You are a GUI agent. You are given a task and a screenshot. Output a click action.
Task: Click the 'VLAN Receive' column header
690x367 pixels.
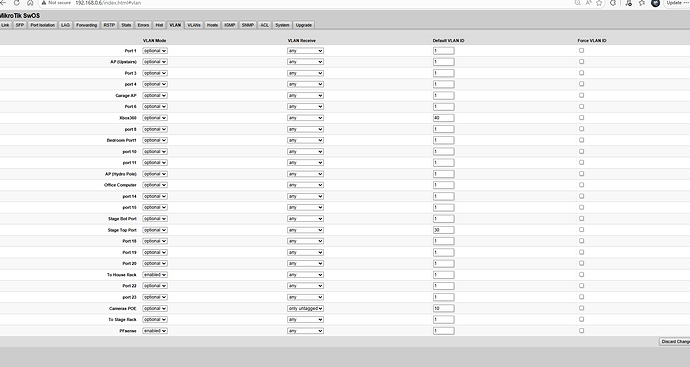(x=301, y=40)
